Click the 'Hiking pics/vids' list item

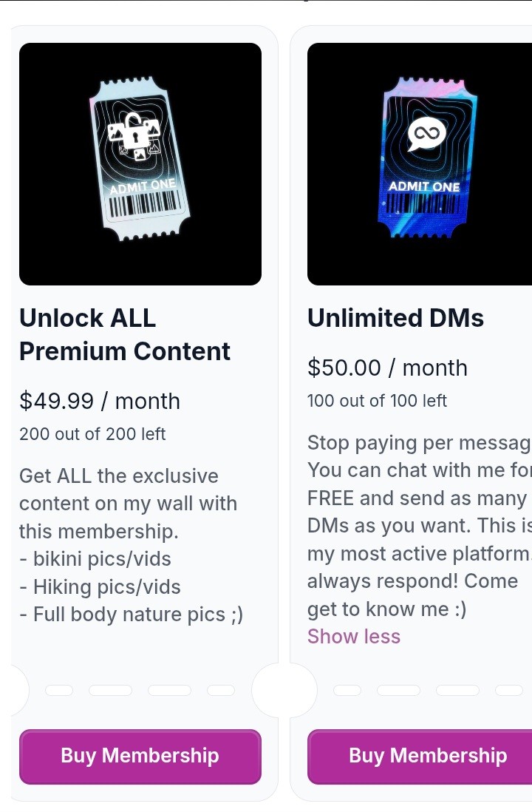point(100,587)
